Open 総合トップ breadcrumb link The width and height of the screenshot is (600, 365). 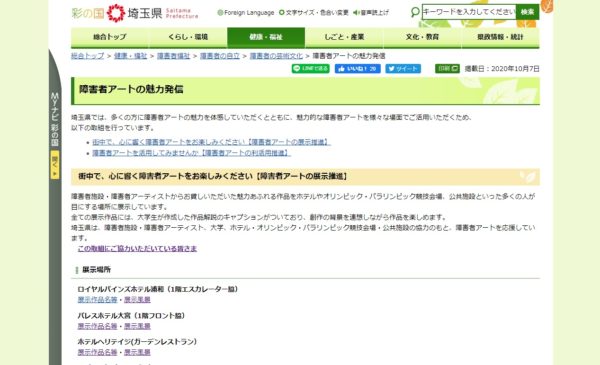(87, 56)
